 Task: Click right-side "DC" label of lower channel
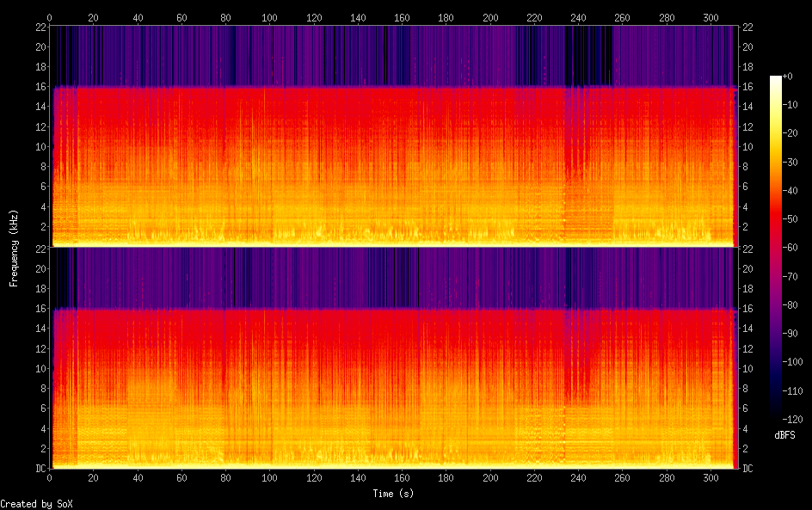tap(747, 469)
